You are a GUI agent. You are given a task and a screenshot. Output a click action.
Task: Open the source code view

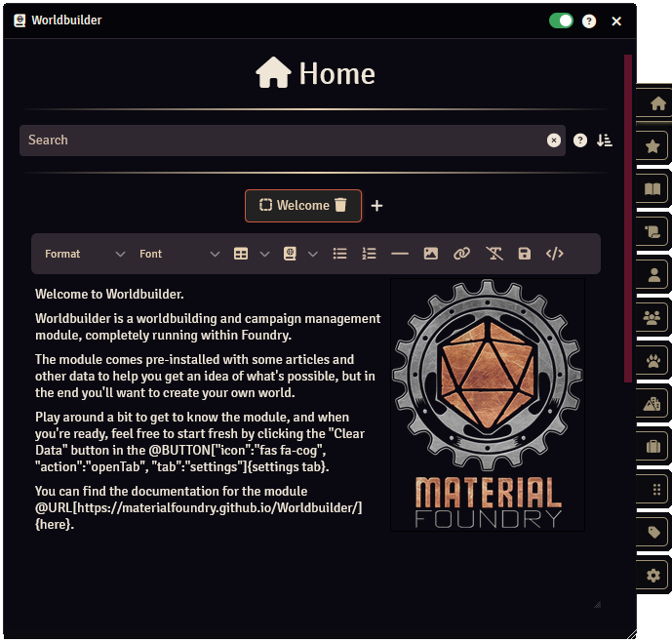coord(555,254)
